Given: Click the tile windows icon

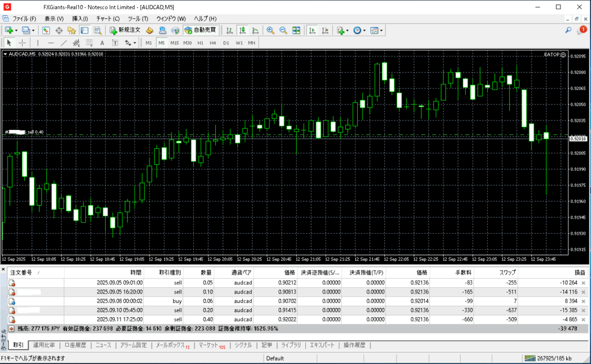Looking at the screenshot, I should [296, 30].
